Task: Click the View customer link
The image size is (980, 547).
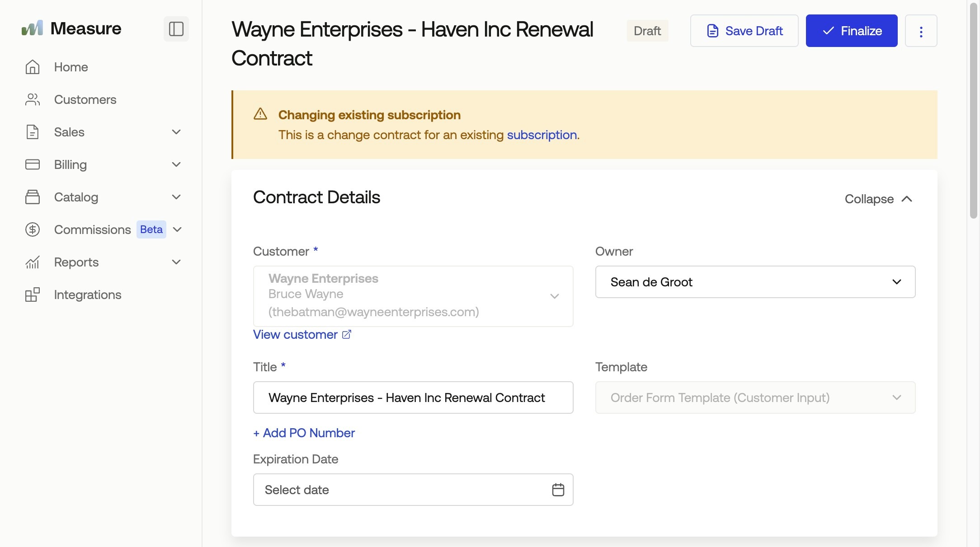Action: point(295,335)
